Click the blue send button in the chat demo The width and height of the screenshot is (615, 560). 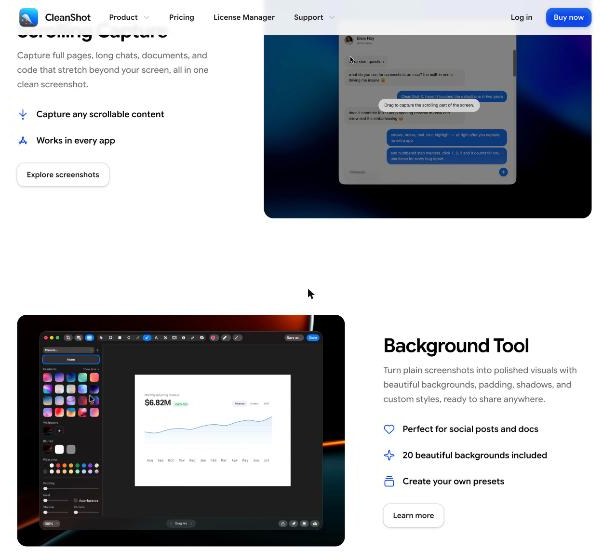coord(503,172)
